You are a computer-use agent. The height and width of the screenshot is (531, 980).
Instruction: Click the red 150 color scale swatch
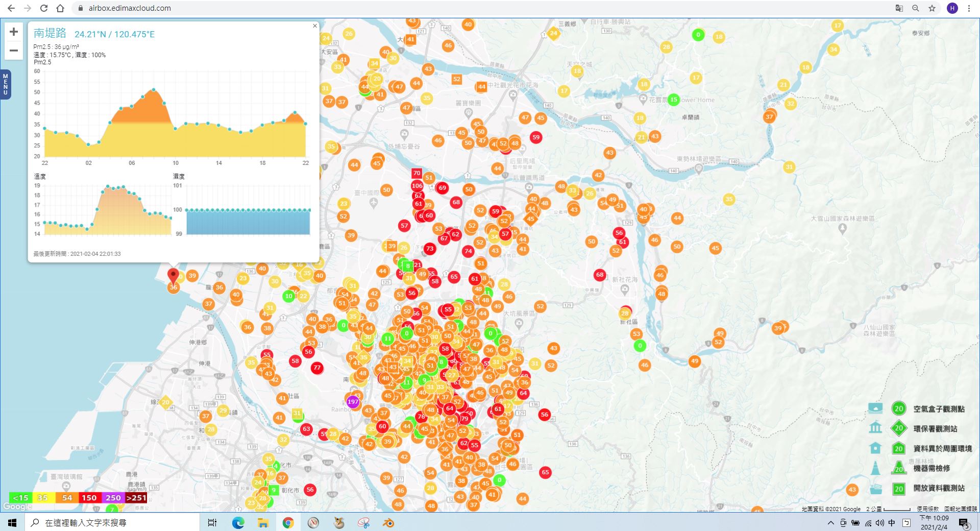[x=89, y=498]
